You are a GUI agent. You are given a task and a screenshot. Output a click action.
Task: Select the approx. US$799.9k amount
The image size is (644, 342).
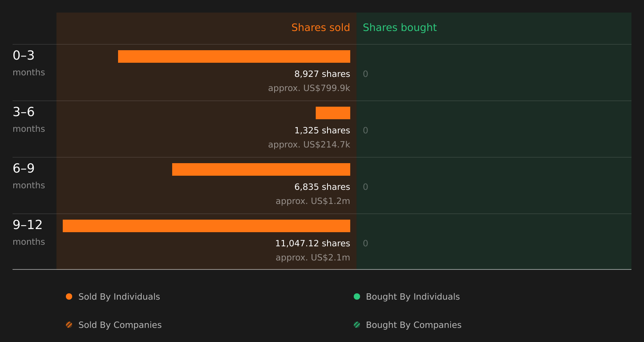[309, 88]
